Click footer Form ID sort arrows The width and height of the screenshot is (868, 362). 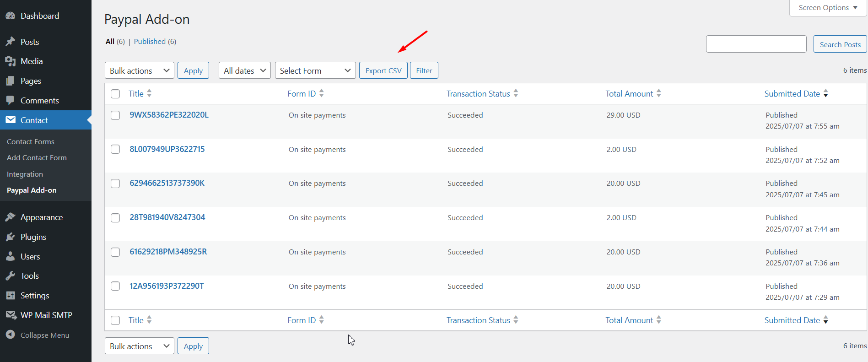(x=322, y=320)
